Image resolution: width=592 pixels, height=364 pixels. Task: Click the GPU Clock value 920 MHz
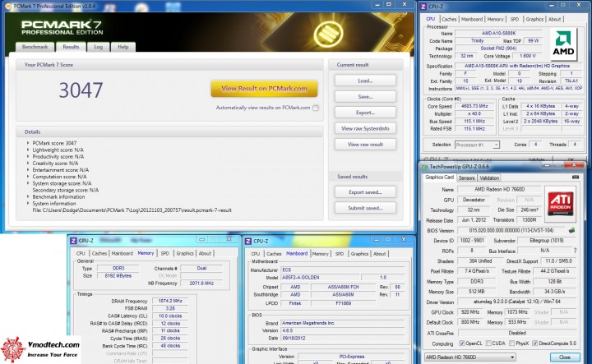click(470, 312)
